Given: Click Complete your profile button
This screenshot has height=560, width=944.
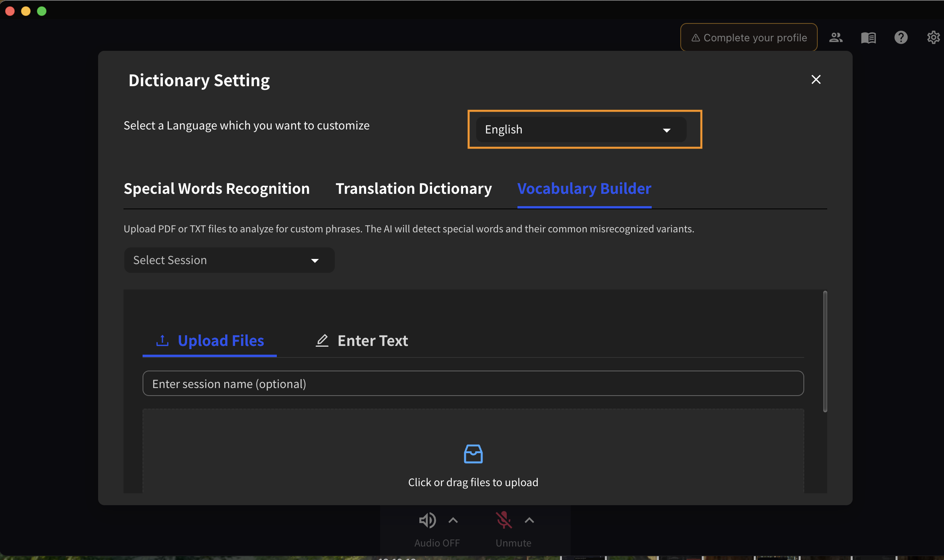Looking at the screenshot, I should tap(749, 38).
